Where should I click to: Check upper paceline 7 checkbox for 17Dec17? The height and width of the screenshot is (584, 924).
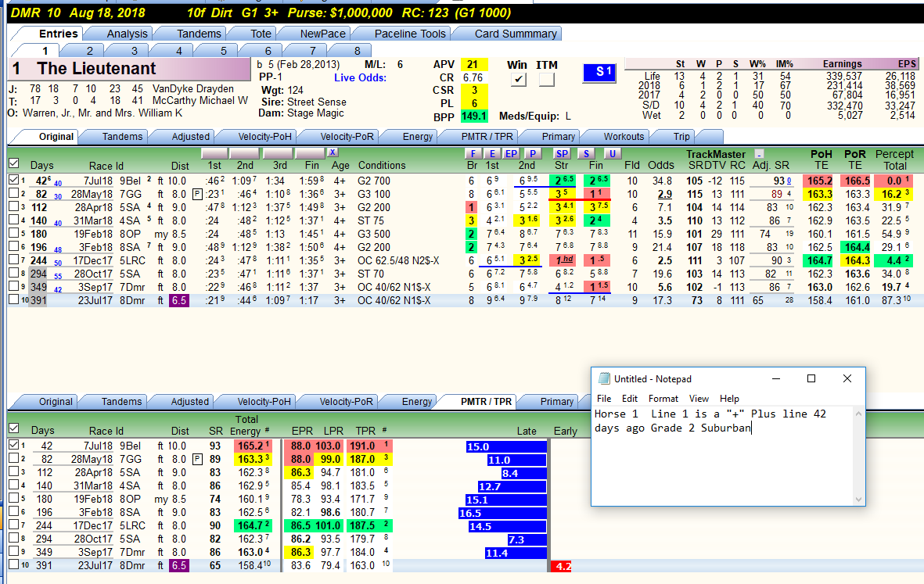click(x=14, y=260)
